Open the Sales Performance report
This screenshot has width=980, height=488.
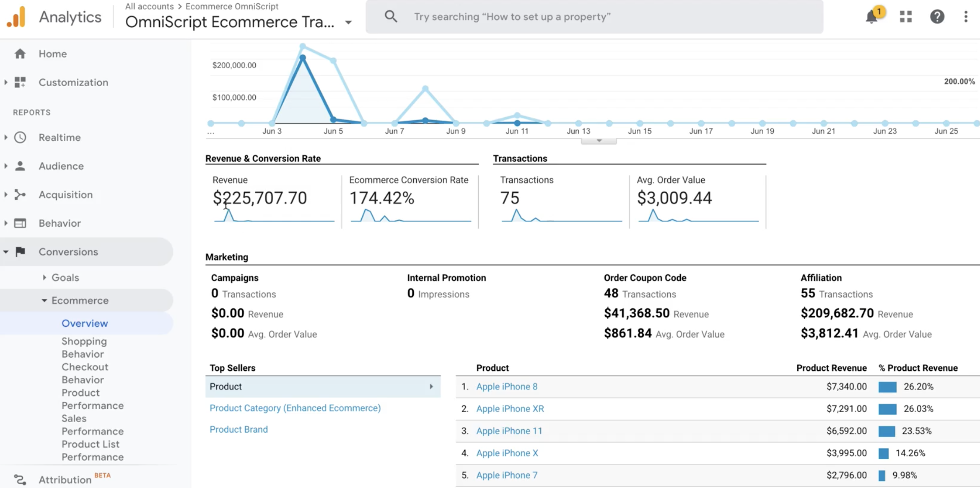[93, 425]
